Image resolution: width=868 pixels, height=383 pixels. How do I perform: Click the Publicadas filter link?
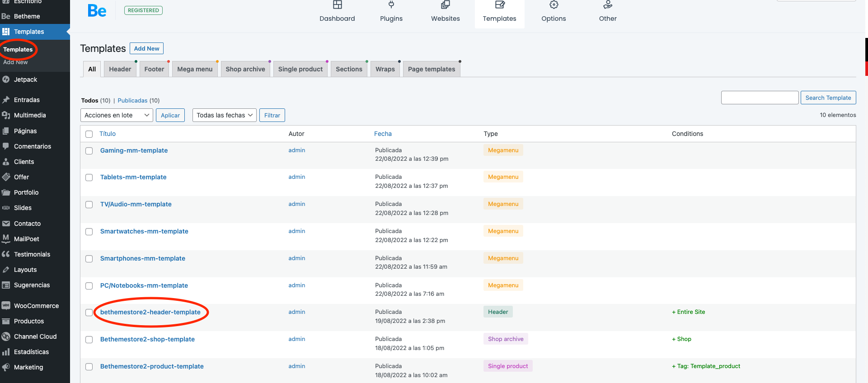132,100
